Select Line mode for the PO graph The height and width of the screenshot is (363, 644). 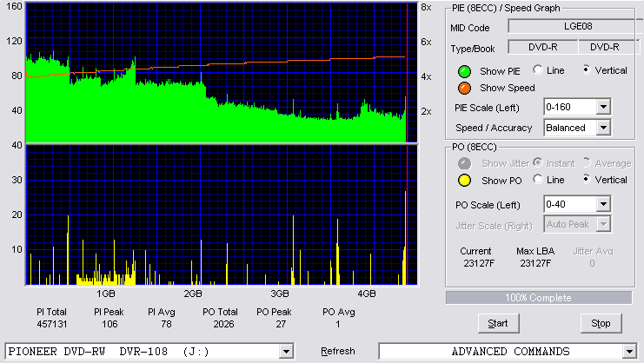pos(538,179)
